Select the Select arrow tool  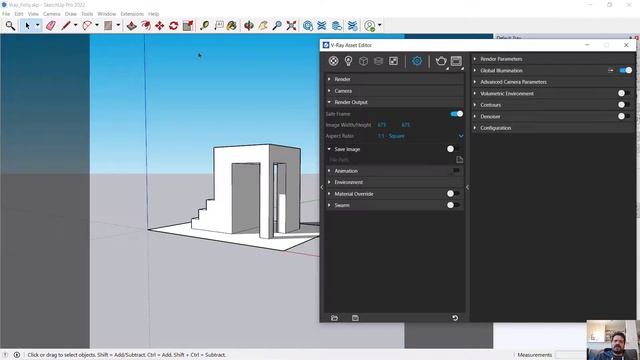27,26
